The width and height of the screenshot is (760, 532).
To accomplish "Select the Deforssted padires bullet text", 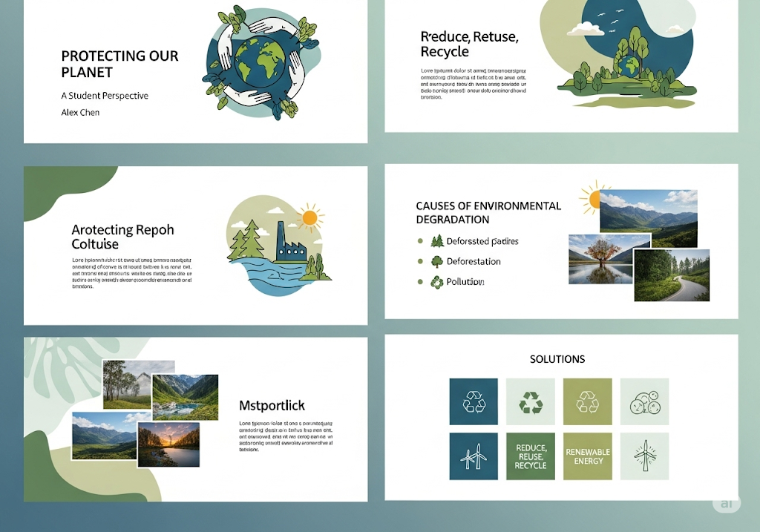I will [482, 241].
